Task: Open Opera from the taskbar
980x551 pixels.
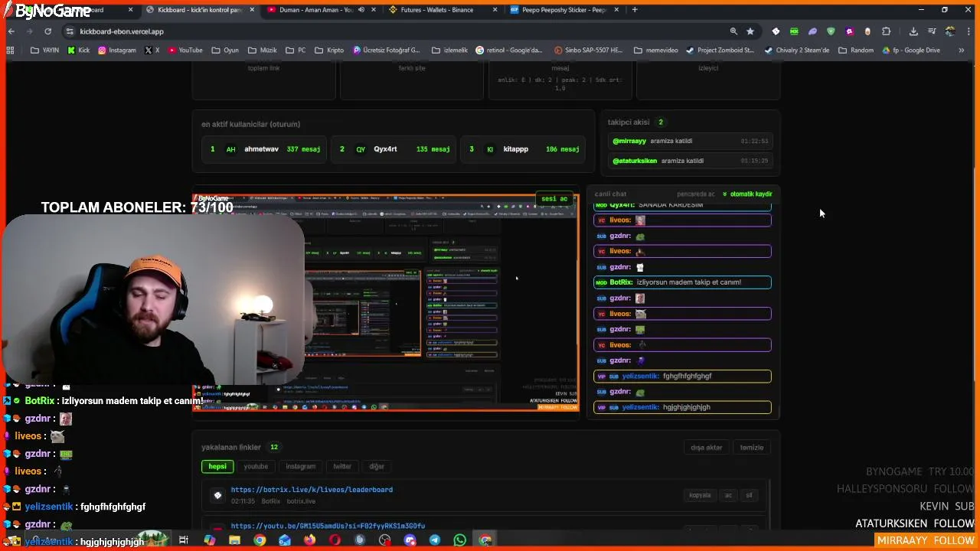Action: [335, 540]
